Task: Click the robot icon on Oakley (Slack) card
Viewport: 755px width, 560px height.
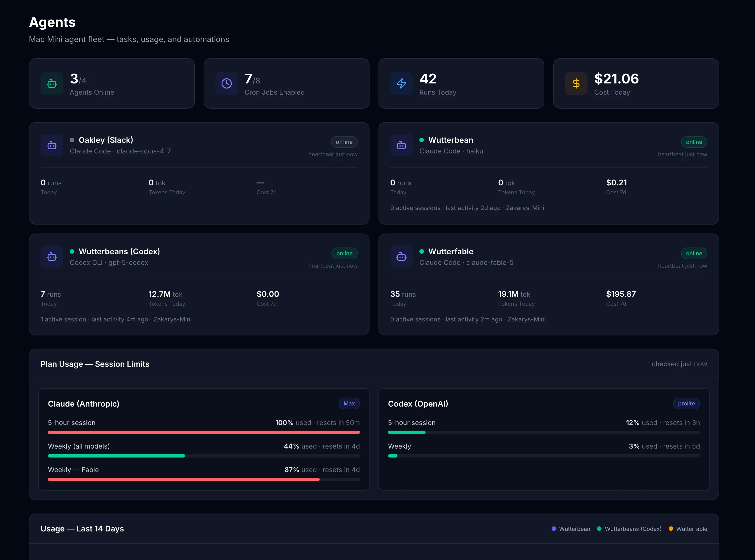Action: pyautogui.click(x=52, y=145)
